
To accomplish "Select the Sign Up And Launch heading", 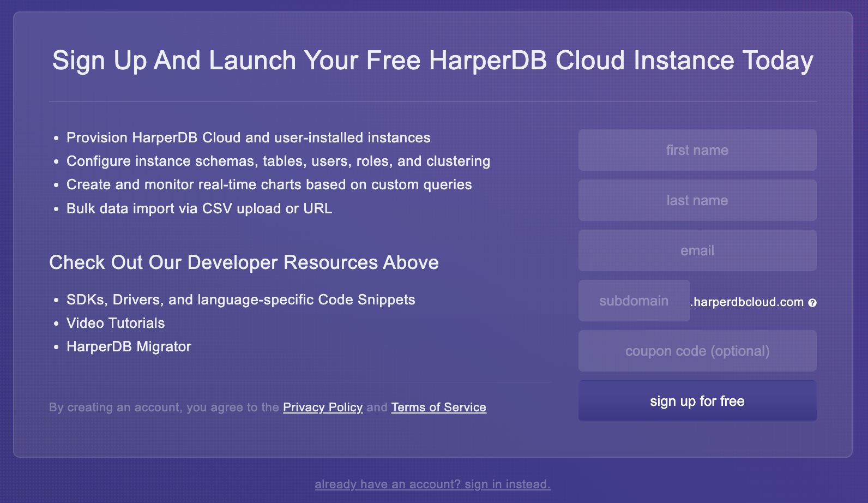I will pyautogui.click(x=433, y=60).
